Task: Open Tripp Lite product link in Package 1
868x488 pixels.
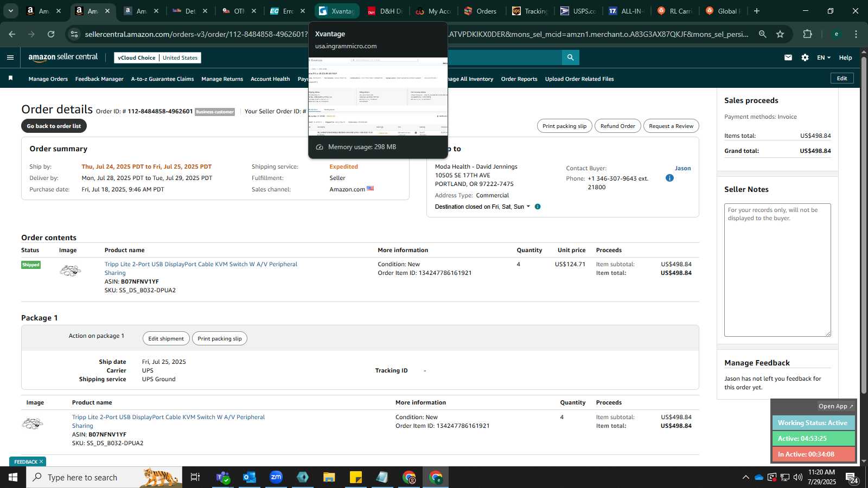Action: [168, 421]
